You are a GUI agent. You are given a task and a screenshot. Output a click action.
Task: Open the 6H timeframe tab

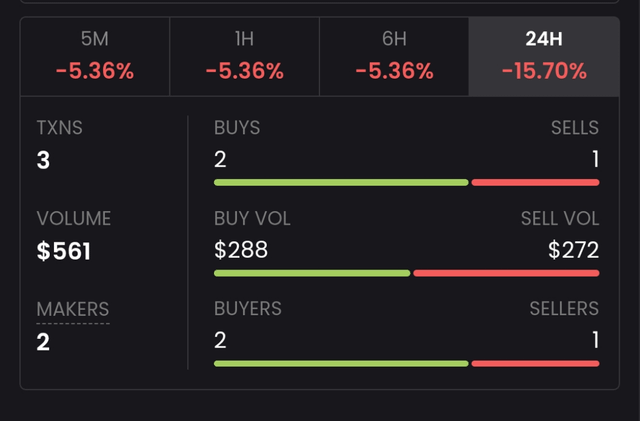pos(394,56)
